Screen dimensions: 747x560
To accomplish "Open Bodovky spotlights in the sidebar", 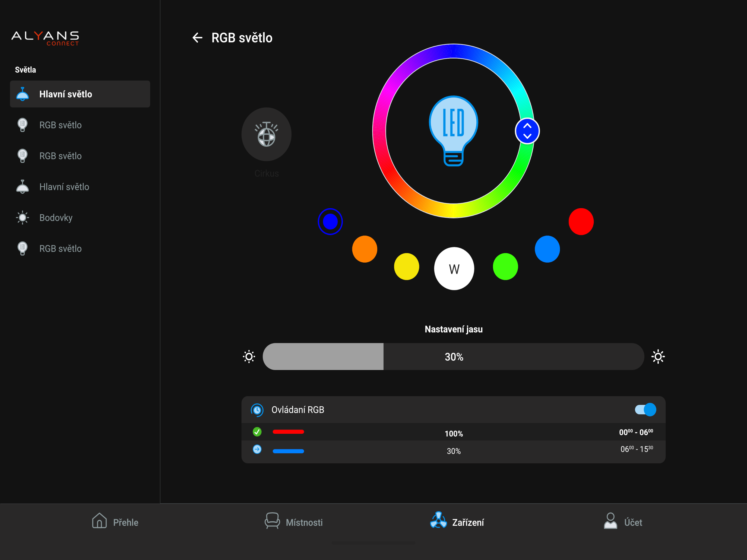I will tap(80, 218).
